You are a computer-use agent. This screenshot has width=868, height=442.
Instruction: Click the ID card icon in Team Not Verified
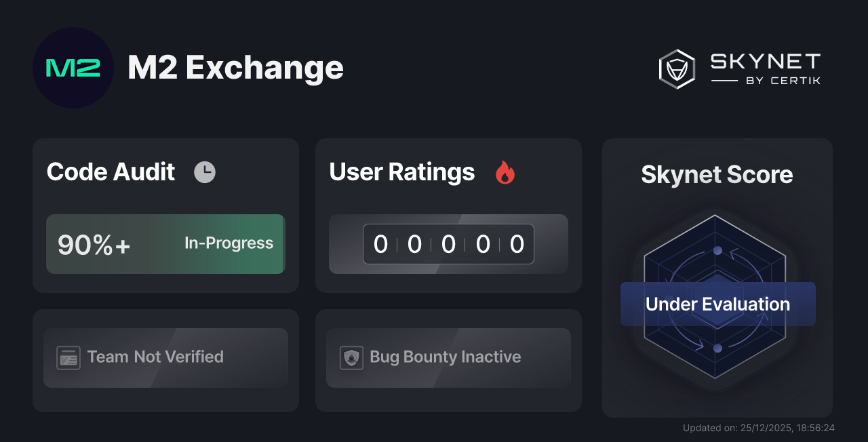[x=68, y=357]
